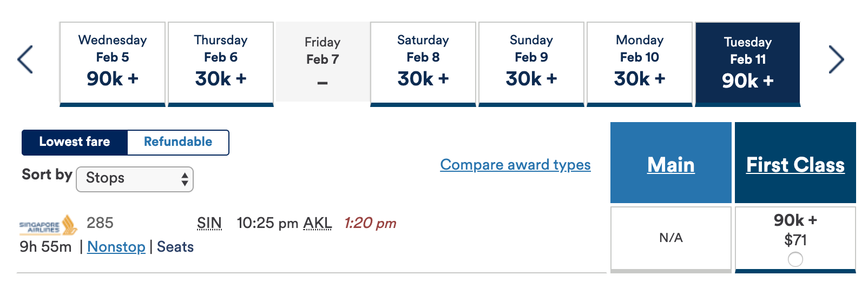Viewport: 868px width, 282px height.
Task: Switch to Lowest fare option
Action: click(75, 142)
